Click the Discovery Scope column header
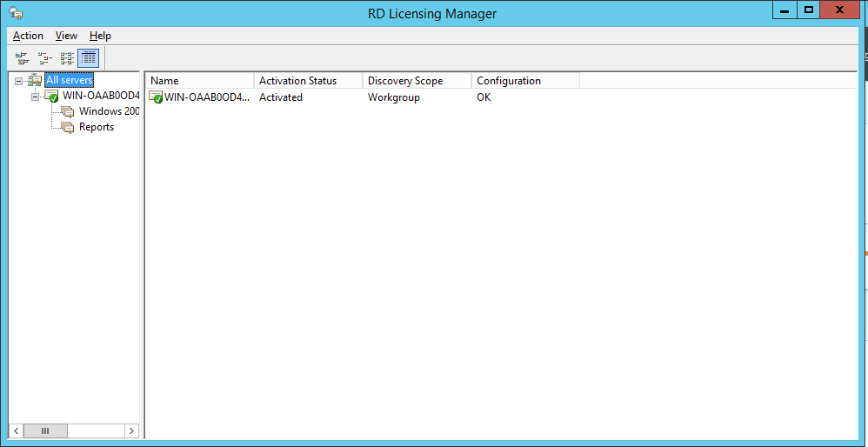This screenshot has width=868, height=447. [x=417, y=81]
